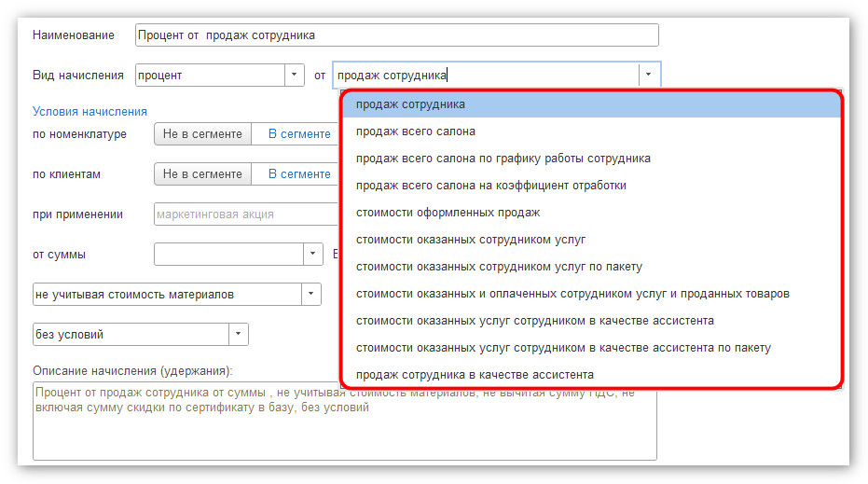Click the 'не учитывая стоимость материалов' field

167,294
